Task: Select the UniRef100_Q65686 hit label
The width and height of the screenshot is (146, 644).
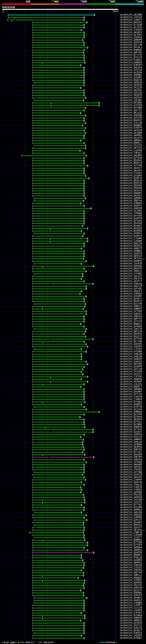Action: (x=131, y=266)
